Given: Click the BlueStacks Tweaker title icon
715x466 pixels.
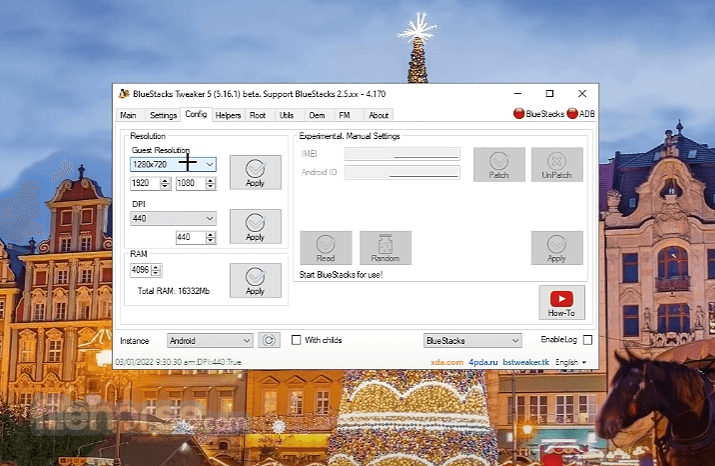Looking at the screenshot, I should click(x=124, y=94).
